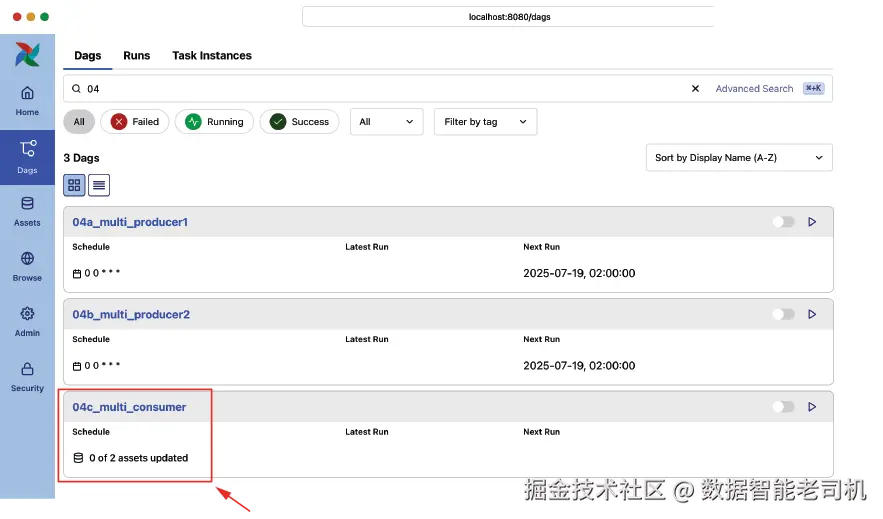
Task: Open Sort by Display Name dropdown
Action: tap(739, 158)
